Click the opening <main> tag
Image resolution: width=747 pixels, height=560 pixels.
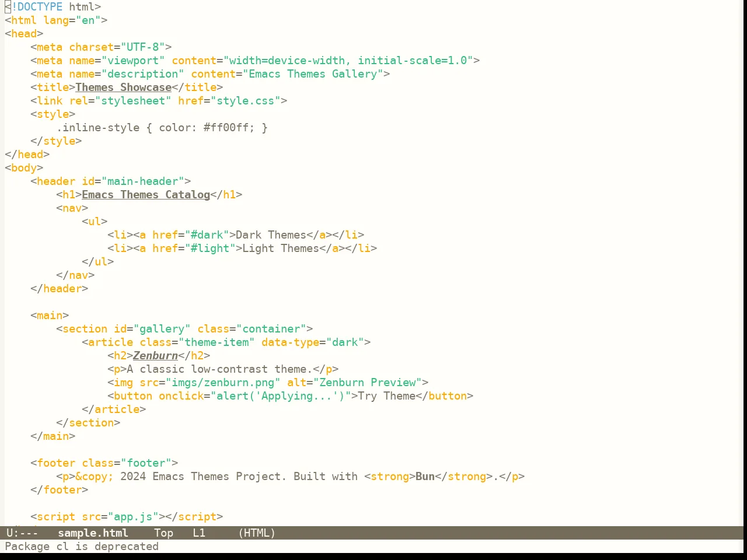tap(50, 316)
